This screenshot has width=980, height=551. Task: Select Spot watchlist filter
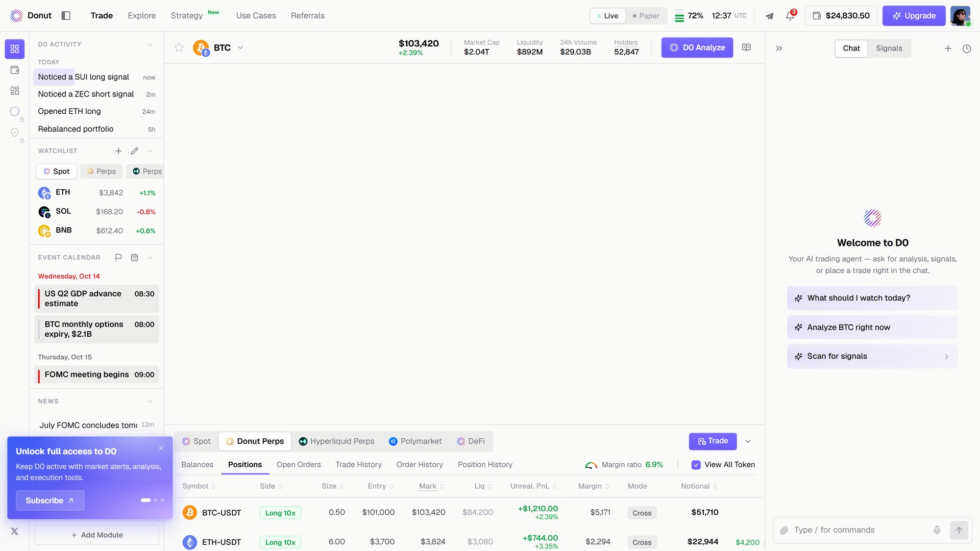click(x=57, y=171)
